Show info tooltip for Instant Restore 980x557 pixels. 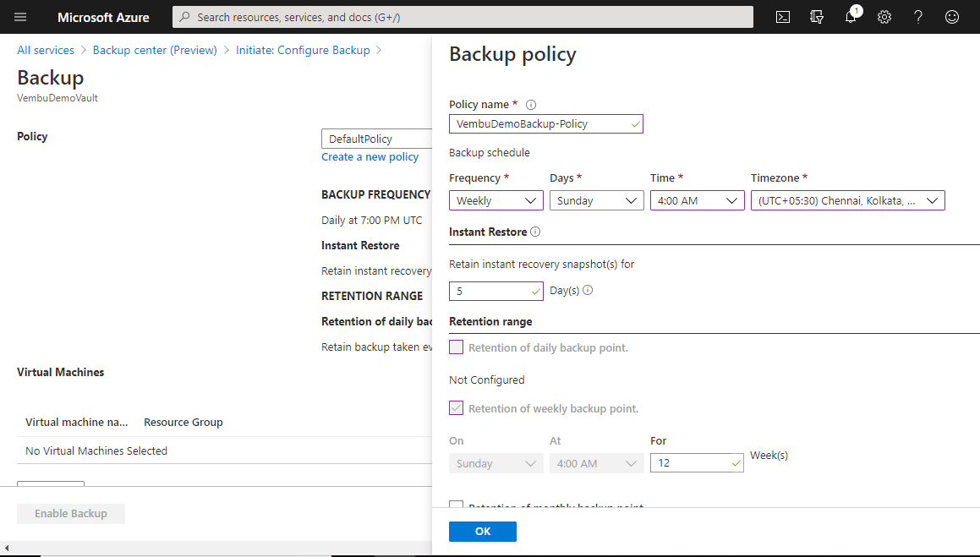tap(535, 232)
